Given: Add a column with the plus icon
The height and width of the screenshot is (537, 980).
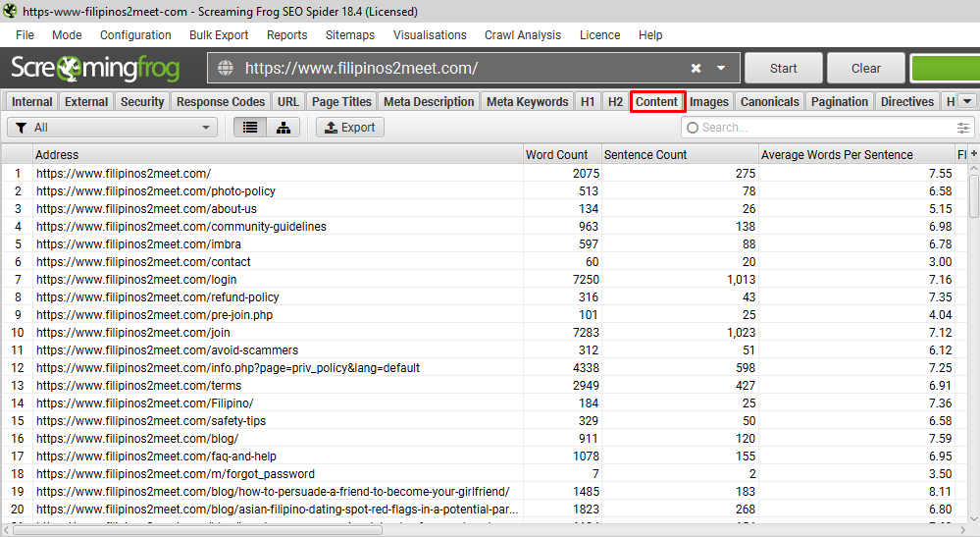Looking at the screenshot, I should [974, 154].
